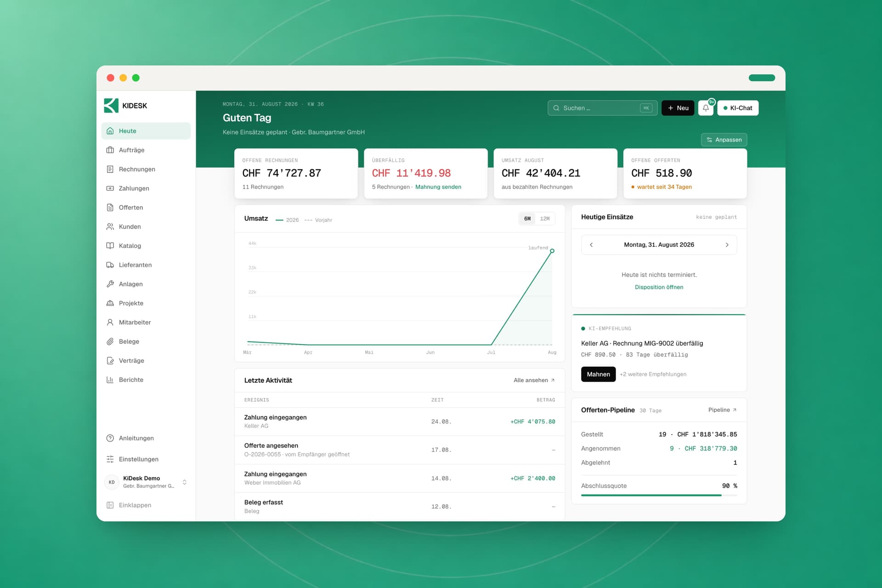The height and width of the screenshot is (588, 882).
Task: Click the Abschlussquote progress bar
Action: point(659,495)
